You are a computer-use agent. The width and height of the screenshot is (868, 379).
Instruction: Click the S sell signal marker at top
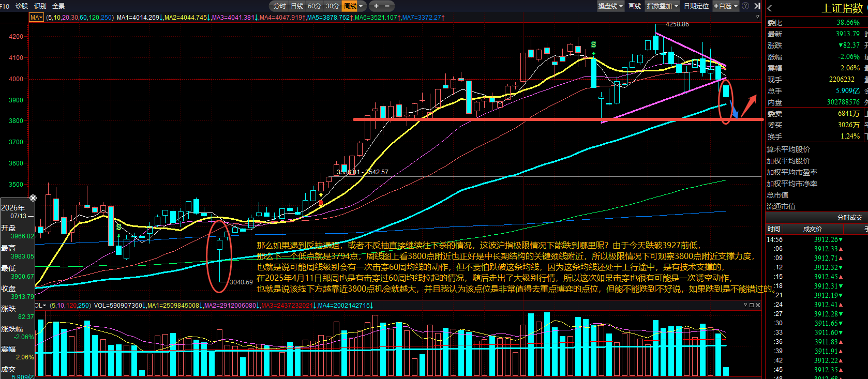tap(593, 45)
